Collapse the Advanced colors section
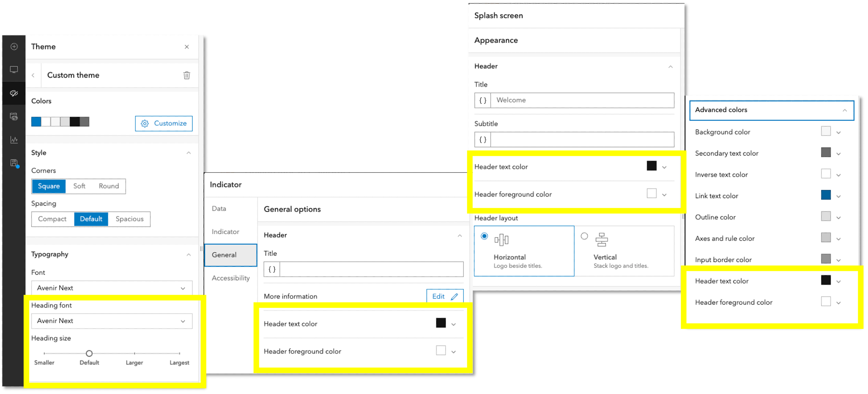The height and width of the screenshot is (394, 868). (x=845, y=110)
